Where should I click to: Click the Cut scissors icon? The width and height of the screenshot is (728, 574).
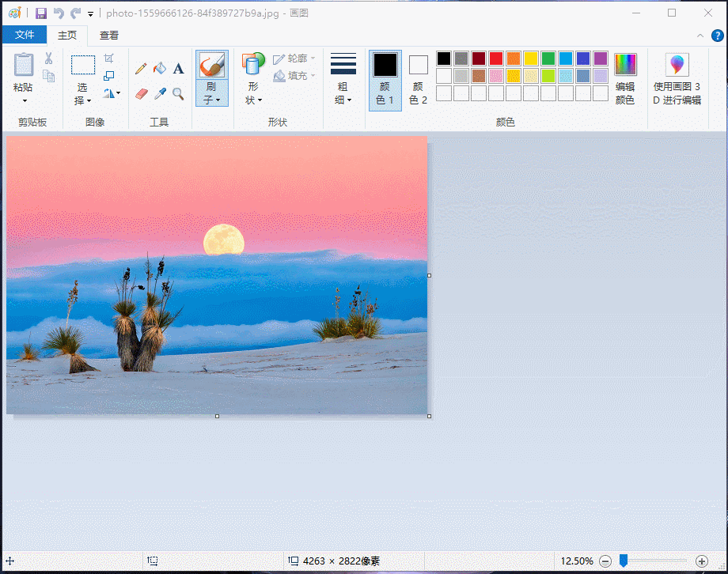[48, 59]
